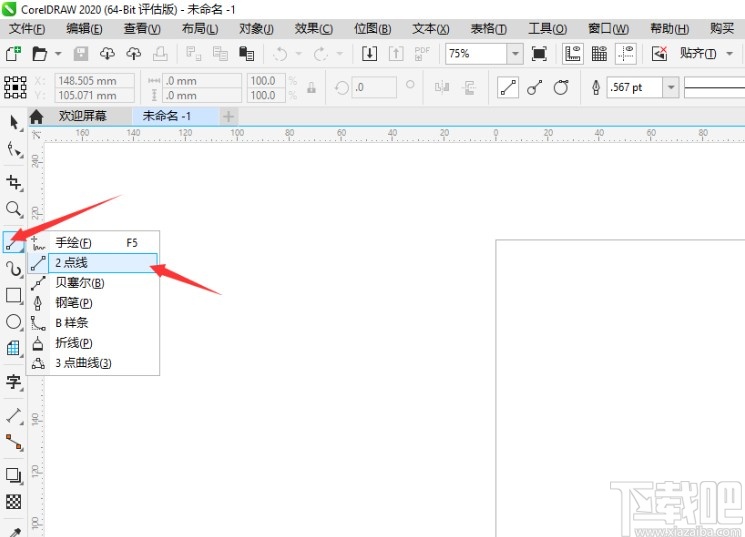Screen dimensions: 745x537
Task: Expand the Undo history dropdown arrow
Action: click(299, 53)
